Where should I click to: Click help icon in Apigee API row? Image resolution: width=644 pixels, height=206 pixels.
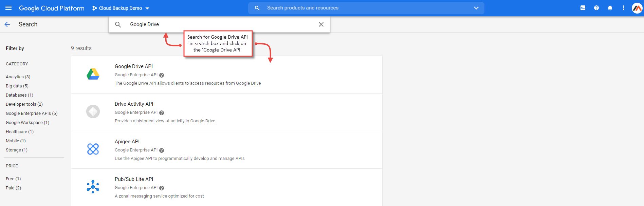point(162,150)
